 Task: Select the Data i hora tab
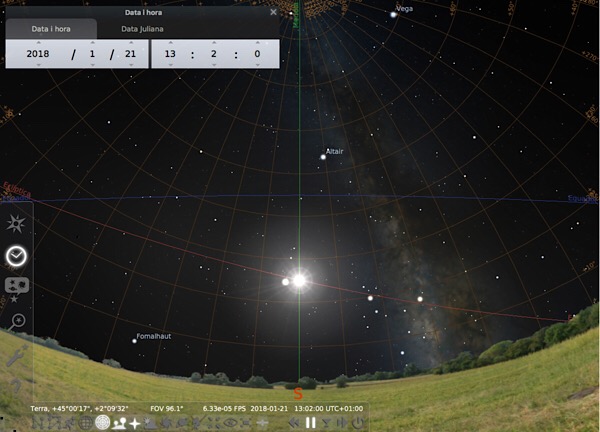(x=52, y=29)
